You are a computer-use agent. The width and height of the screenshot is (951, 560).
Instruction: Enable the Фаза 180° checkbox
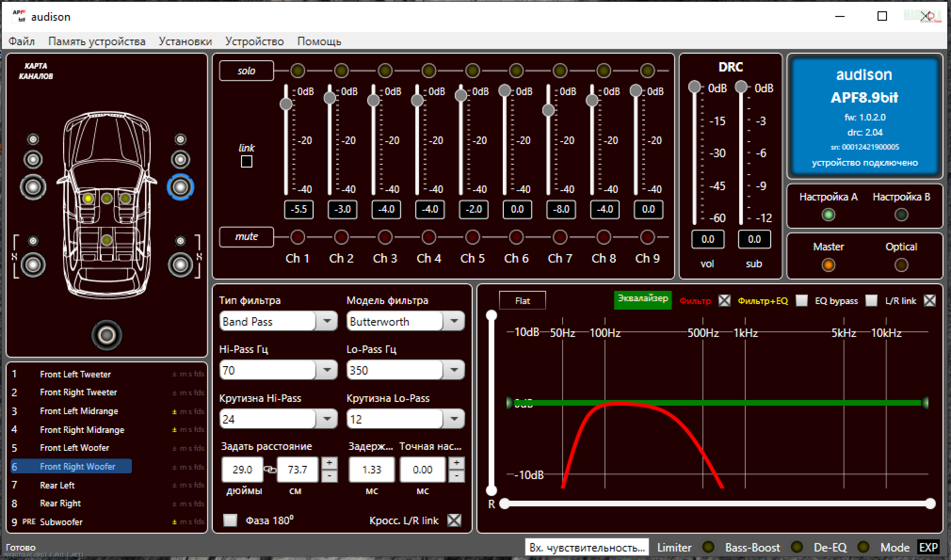230,520
